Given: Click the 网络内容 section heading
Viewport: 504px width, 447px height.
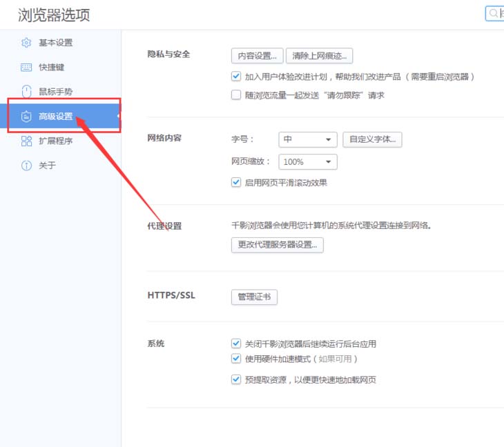Looking at the screenshot, I should click(164, 138).
